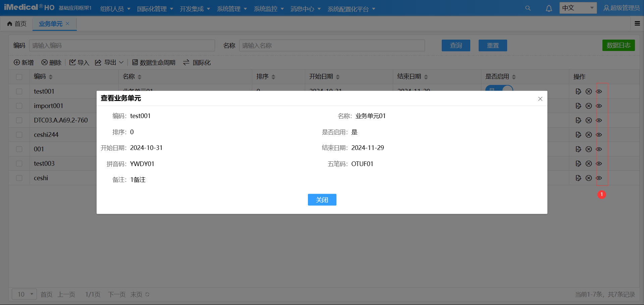Viewport: 644px width, 305px height.
Task: Check the box for 001 row
Action: 19,149
